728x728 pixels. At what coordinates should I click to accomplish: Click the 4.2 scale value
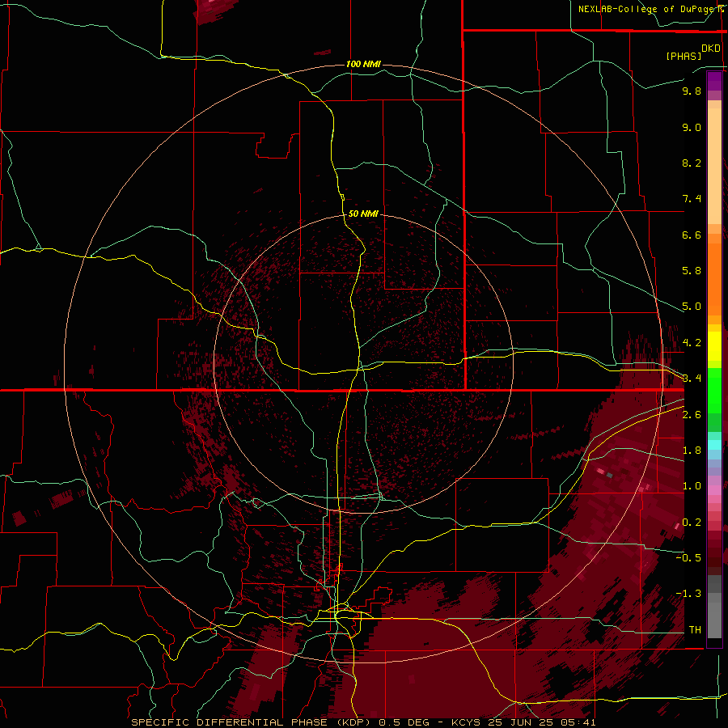pos(692,342)
